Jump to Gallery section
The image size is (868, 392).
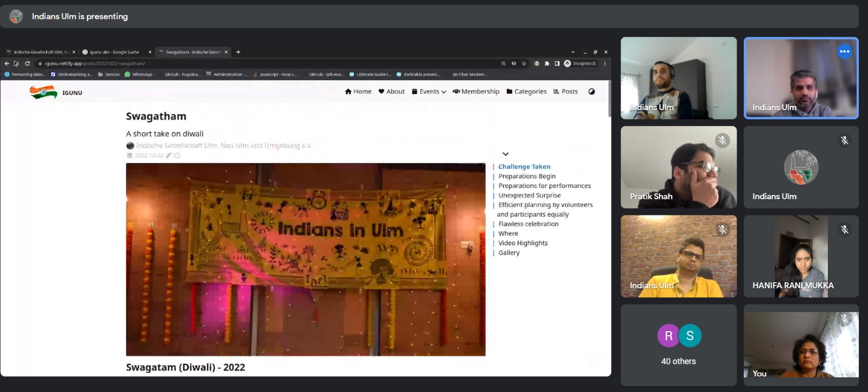(509, 252)
